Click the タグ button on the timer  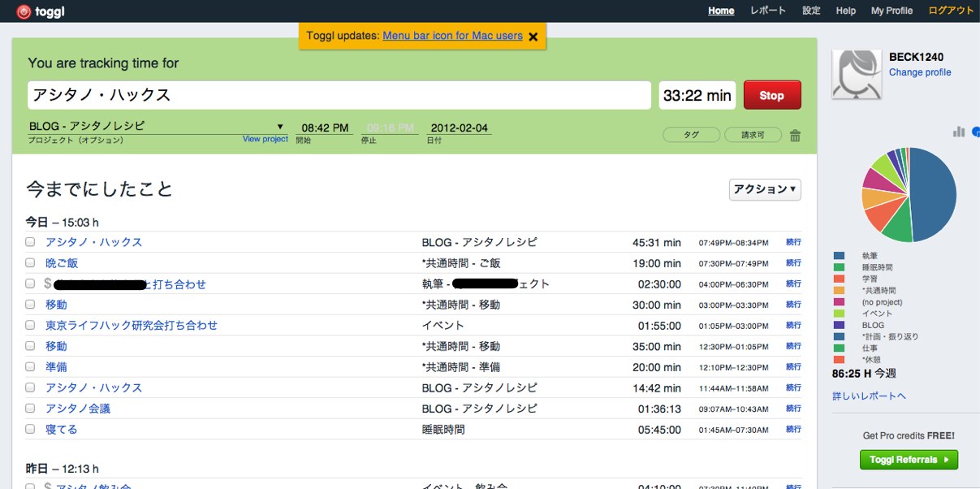coord(691,136)
